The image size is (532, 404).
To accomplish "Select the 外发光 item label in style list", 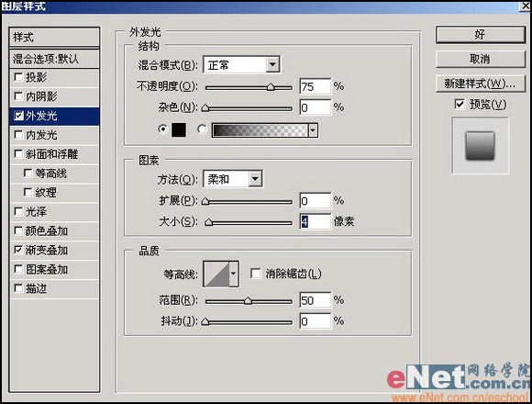I will pyautogui.click(x=41, y=116).
